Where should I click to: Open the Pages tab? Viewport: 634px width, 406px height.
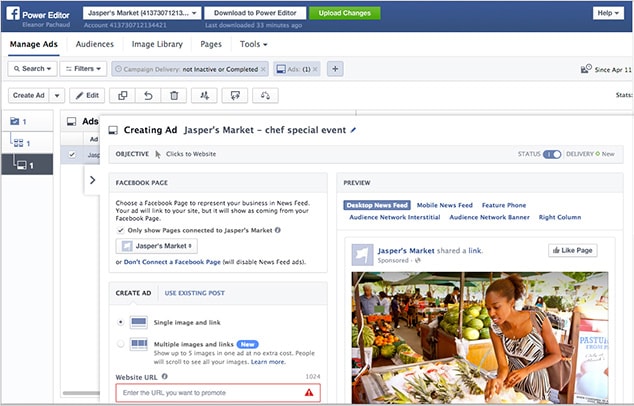(211, 44)
